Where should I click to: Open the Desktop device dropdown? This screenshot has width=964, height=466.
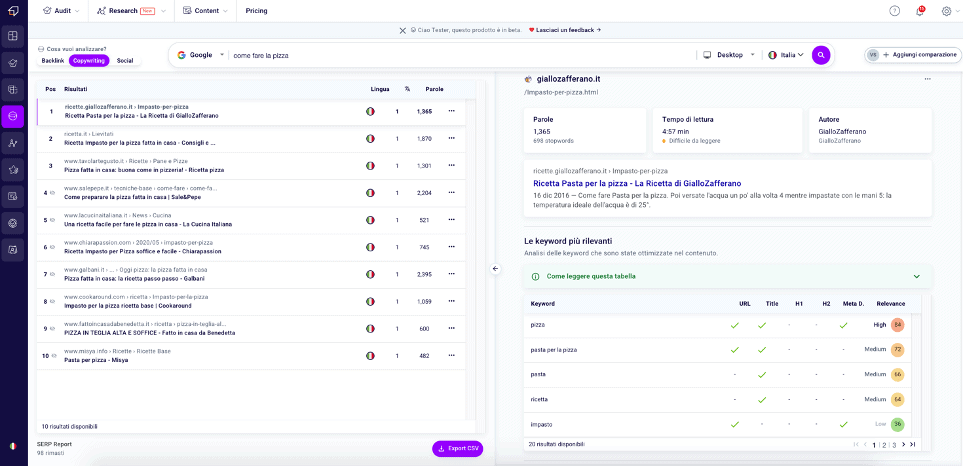729,55
